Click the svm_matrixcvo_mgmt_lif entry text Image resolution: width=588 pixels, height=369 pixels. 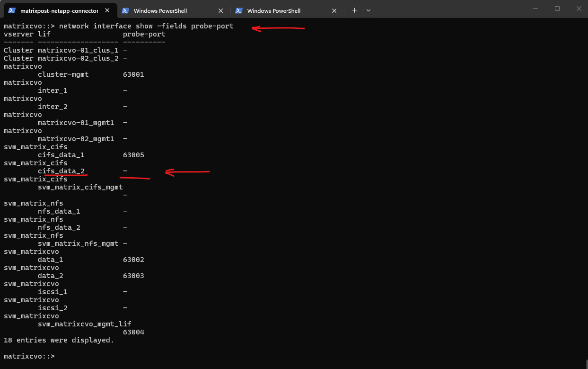pos(84,324)
